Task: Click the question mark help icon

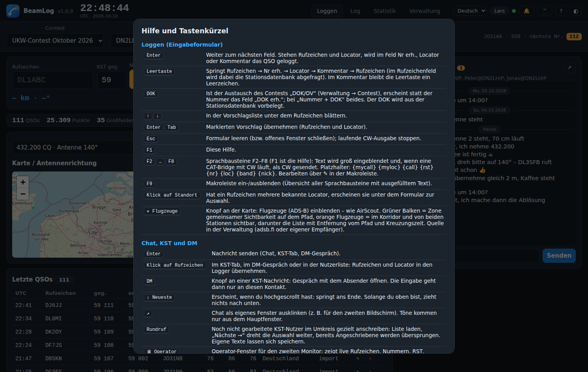Action: tap(561, 11)
